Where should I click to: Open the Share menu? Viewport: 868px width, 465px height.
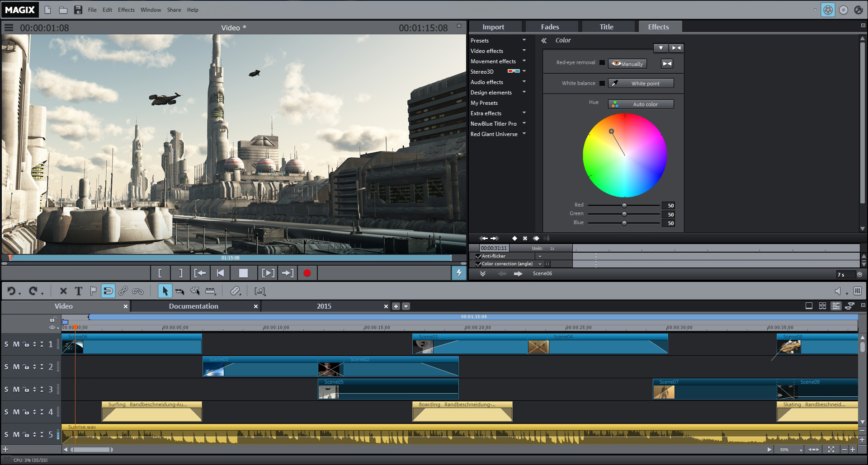pos(174,9)
